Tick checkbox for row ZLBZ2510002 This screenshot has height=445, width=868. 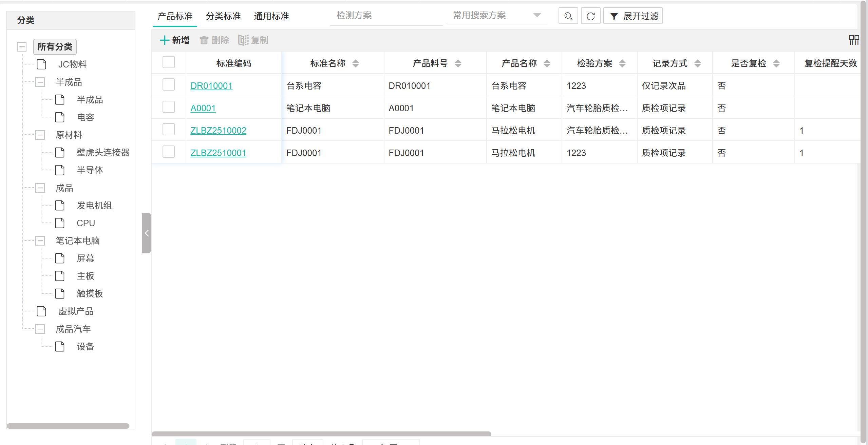169,130
